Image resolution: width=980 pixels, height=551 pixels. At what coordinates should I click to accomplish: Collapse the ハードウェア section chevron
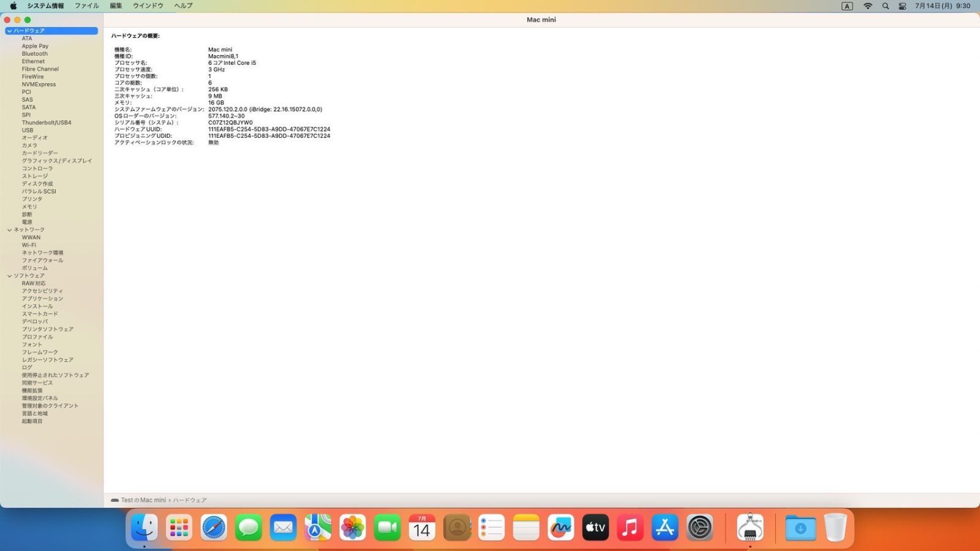[x=9, y=31]
